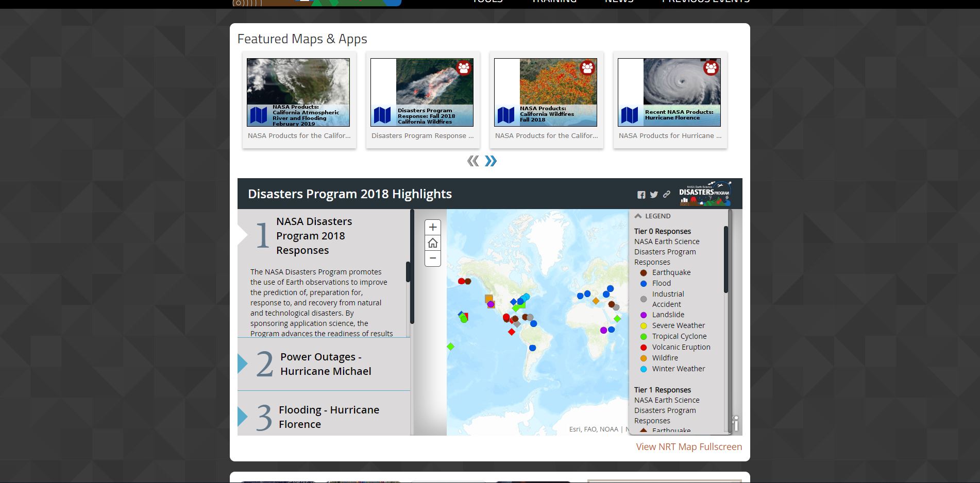This screenshot has width=980, height=483.
Task: Click orange diamond marker in North Africa
Action: (x=596, y=301)
